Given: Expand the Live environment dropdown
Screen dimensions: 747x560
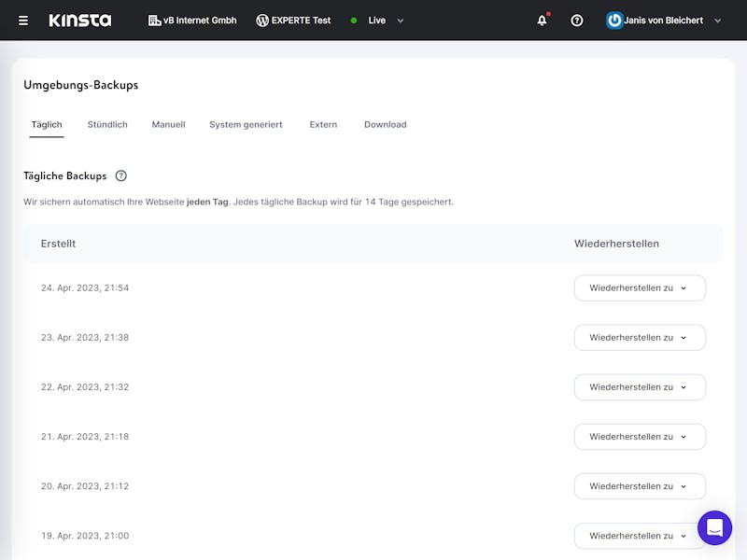Looking at the screenshot, I should [x=400, y=21].
